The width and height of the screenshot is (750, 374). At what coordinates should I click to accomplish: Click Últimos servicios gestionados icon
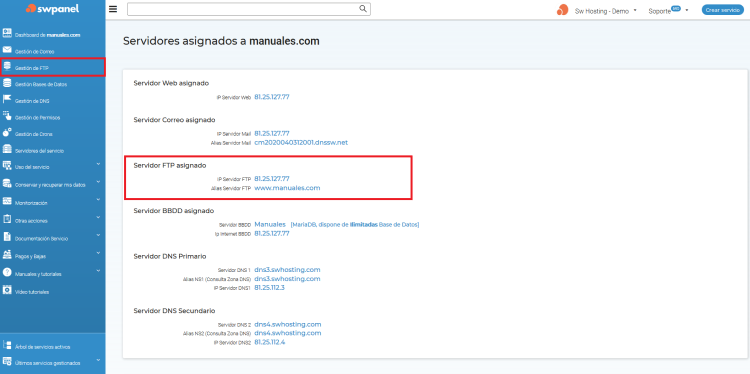[7, 362]
